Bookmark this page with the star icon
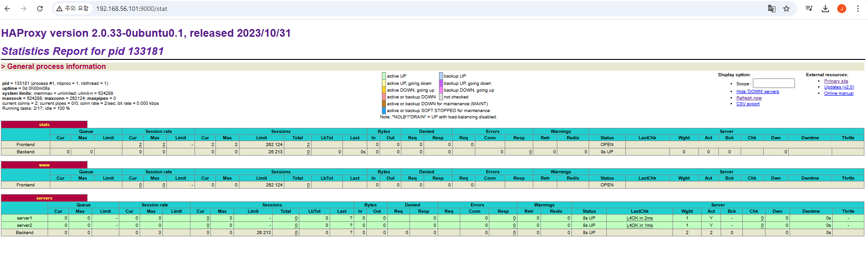The width and height of the screenshot is (868, 264). point(786,9)
